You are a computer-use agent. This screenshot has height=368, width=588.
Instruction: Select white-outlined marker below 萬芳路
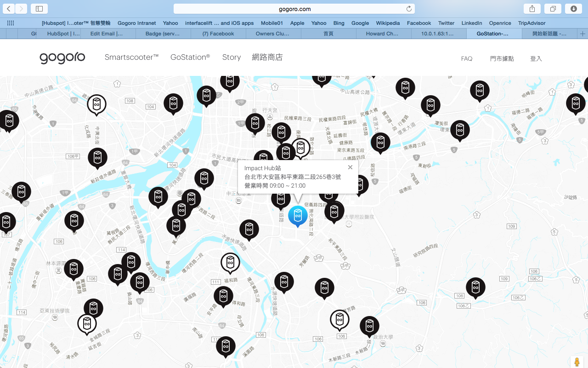339,321
